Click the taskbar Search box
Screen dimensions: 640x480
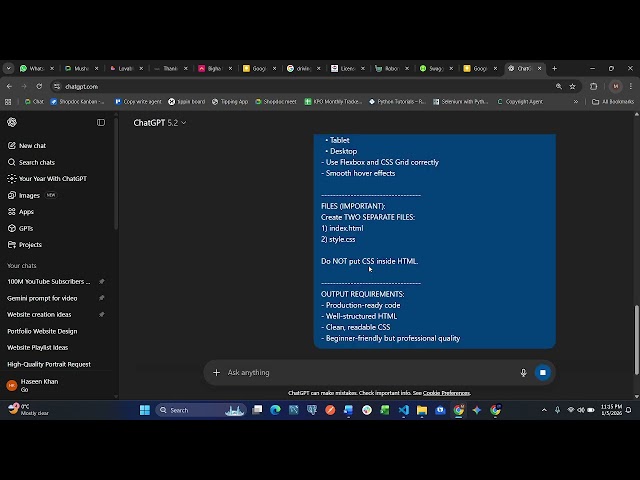point(201,410)
